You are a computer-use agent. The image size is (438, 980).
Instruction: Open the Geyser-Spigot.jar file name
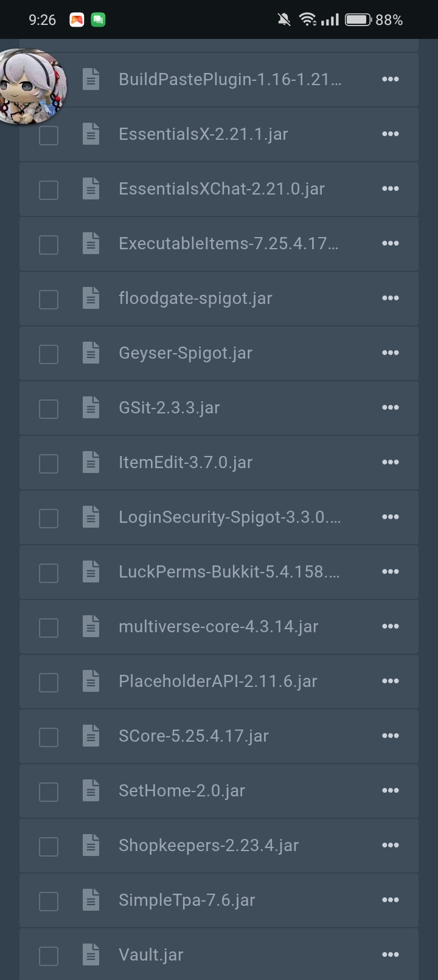click(186, 353)
